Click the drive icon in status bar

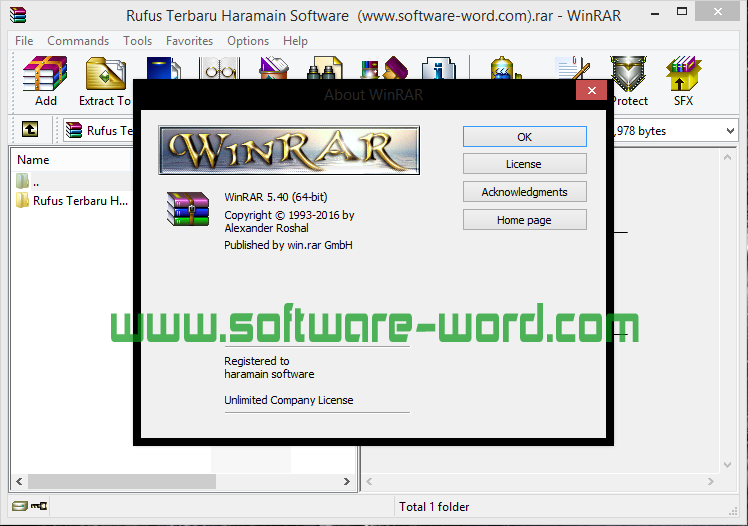(x=20, y=506)
